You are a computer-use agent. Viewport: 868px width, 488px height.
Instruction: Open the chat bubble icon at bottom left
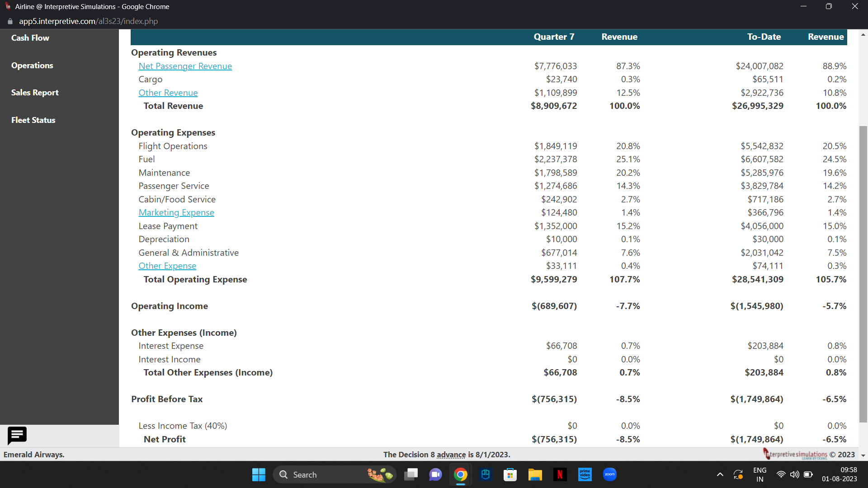(x=17, y=436)
